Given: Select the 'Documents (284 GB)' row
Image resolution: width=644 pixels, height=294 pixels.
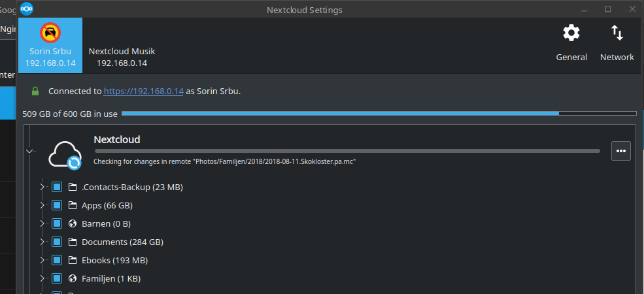Looking at the screenshot, I should [122, 242].
